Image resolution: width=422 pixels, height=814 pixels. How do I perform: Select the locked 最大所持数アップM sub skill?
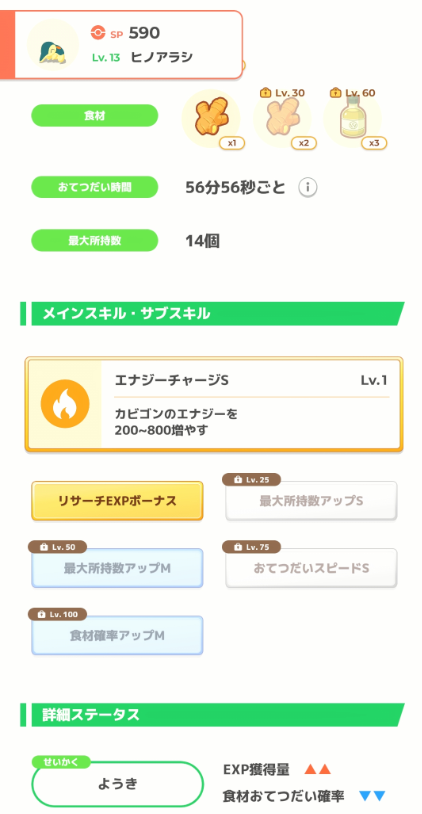point(117,568)
